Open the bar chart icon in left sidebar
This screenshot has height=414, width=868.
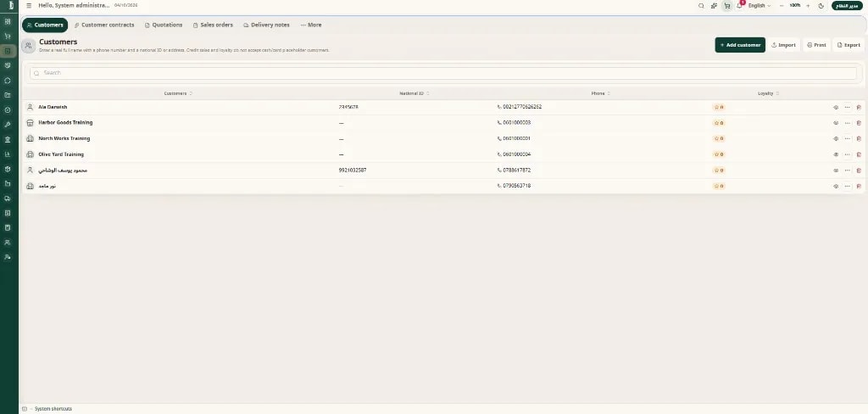[x=7, y=154]
